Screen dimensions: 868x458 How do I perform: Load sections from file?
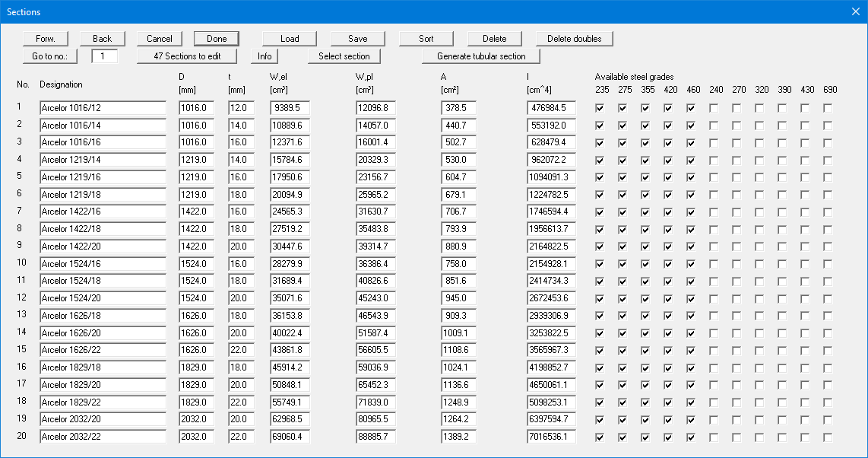point(290,39)
